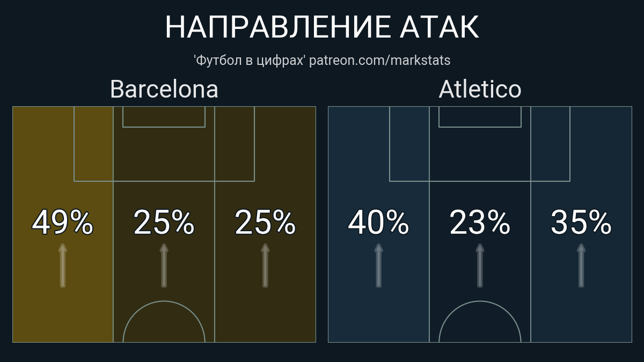Click the arrow under Atletico's 23%
This screenshot has width=644, height=362.
480,265
